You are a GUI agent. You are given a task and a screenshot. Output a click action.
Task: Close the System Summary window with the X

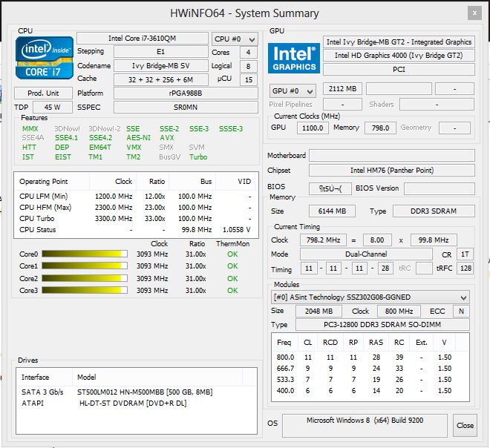(x=474, y=13)
